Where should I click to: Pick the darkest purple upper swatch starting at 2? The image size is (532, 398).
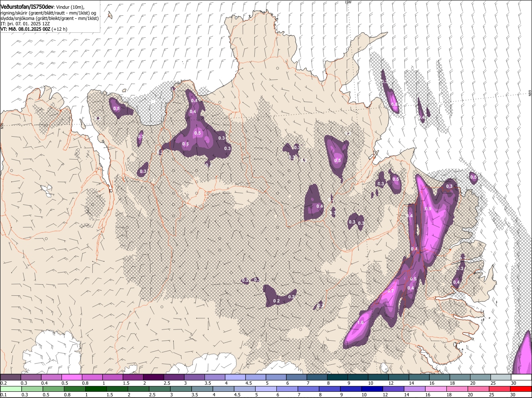pyautogui.click(x=154, y=377)
